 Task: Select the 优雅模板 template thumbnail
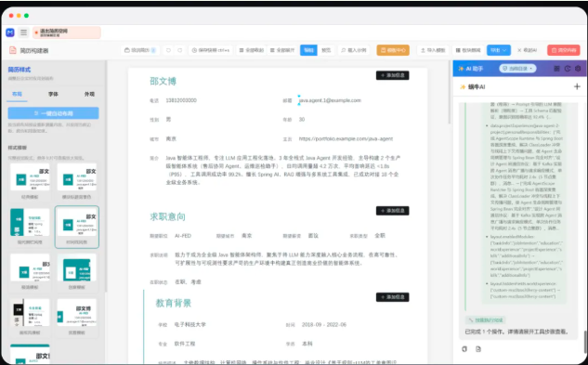77,317
